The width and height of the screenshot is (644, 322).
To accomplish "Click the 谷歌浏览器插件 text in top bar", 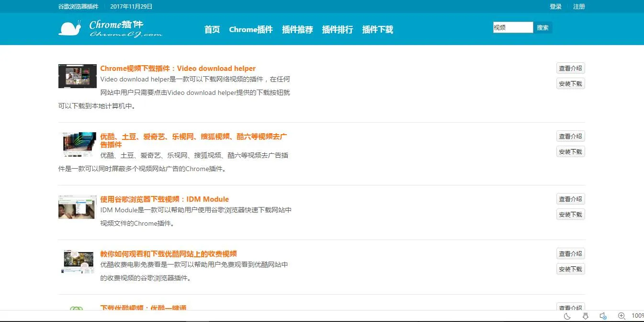I will (x=79, y=7).
